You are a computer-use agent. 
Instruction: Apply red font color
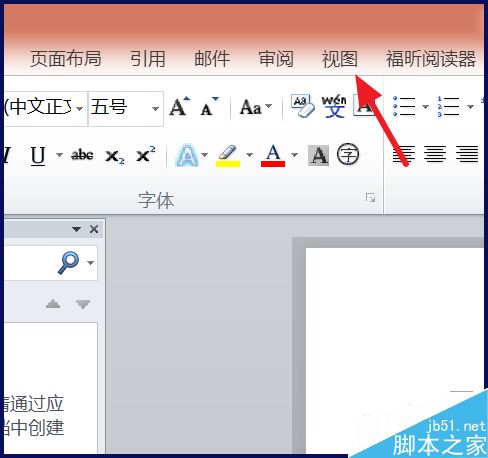273,155
